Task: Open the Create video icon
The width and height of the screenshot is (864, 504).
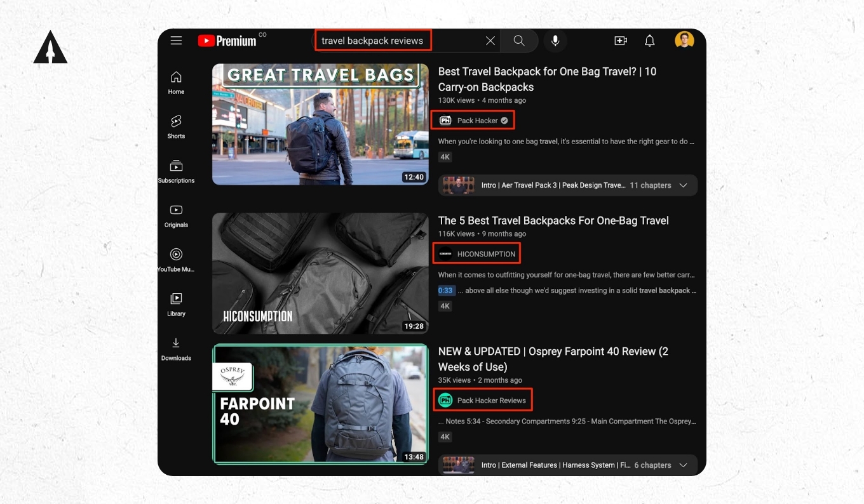Action: point(621,41)
